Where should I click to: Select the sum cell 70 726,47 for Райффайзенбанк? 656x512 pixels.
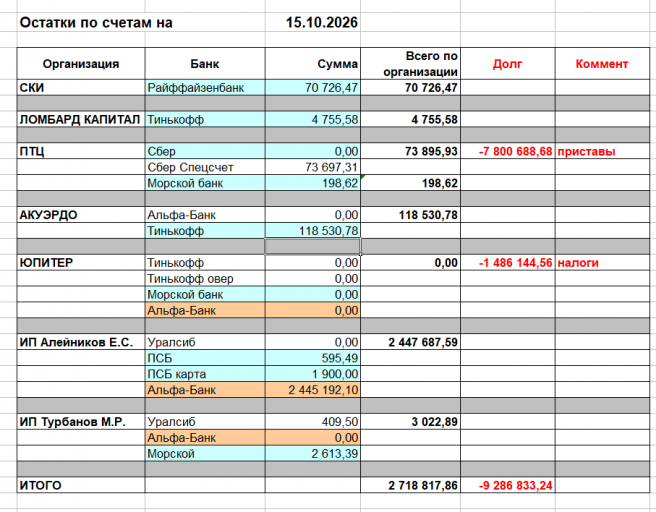[x=313, y=87]
